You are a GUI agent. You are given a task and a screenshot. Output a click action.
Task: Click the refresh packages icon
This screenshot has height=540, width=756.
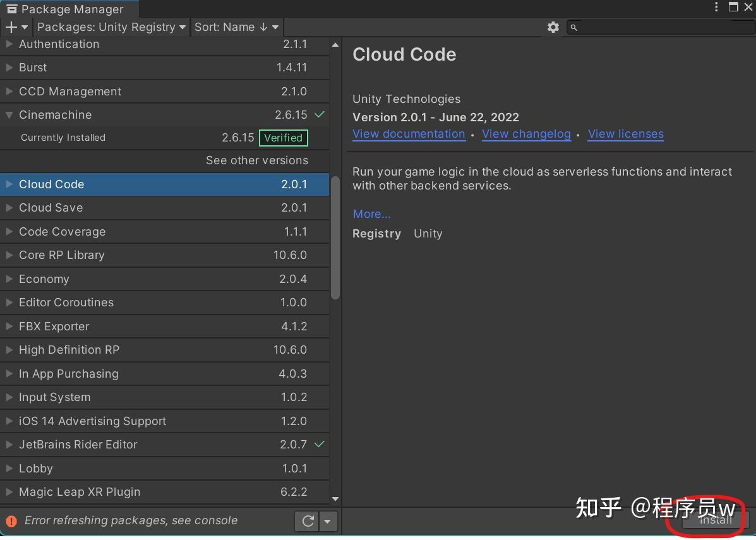[x=308, y=521]
